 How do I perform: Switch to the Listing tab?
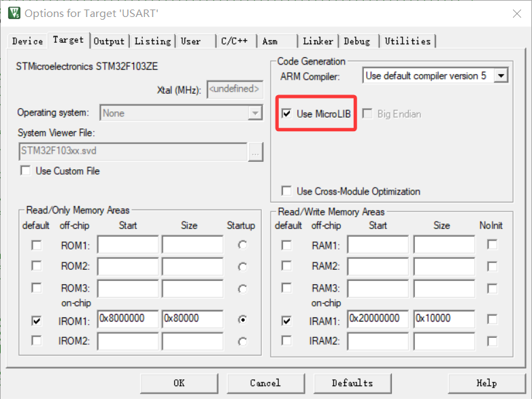[x=152, y=41]
